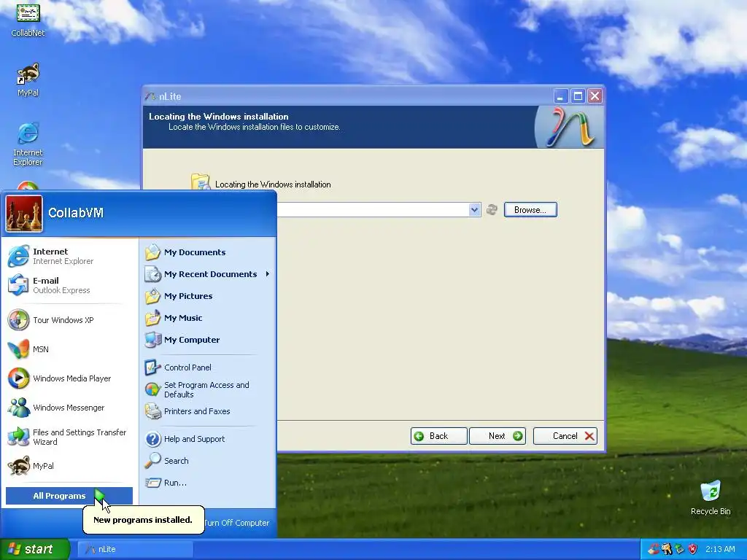The height and width of the screenshot is (560, 747).
Task: Select nLite taskbar button
Action: click(135, 550)
